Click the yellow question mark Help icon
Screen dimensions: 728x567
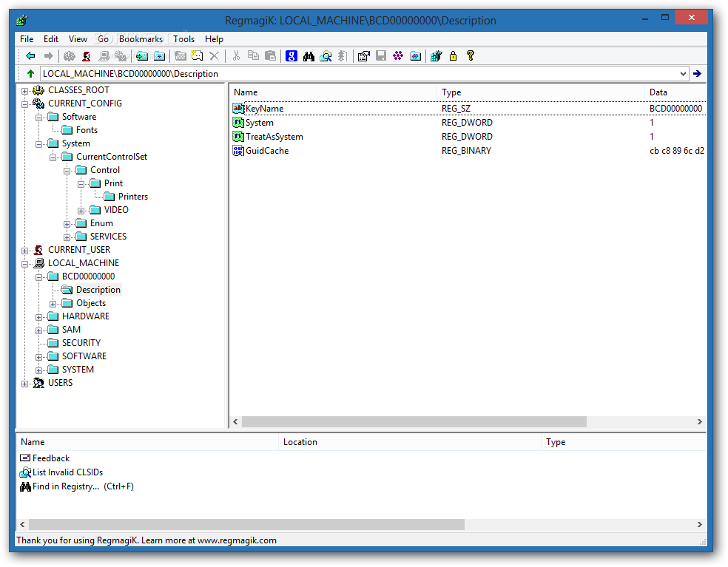click(x=471, y=56)
